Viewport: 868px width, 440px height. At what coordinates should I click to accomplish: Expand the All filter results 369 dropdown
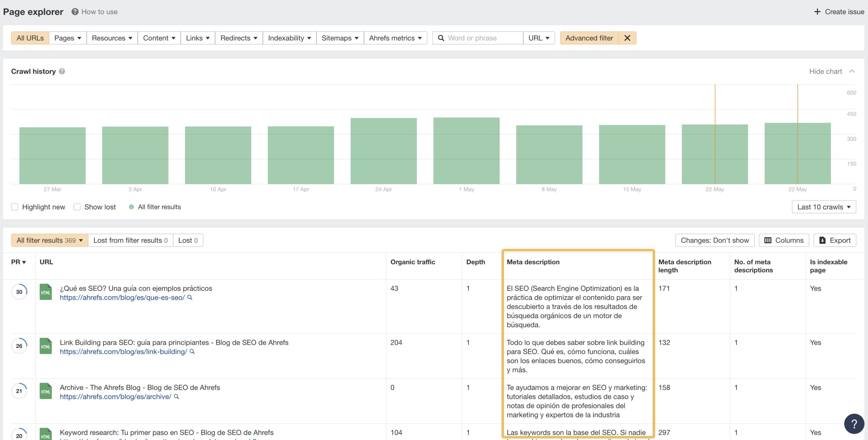pos(50,240)
